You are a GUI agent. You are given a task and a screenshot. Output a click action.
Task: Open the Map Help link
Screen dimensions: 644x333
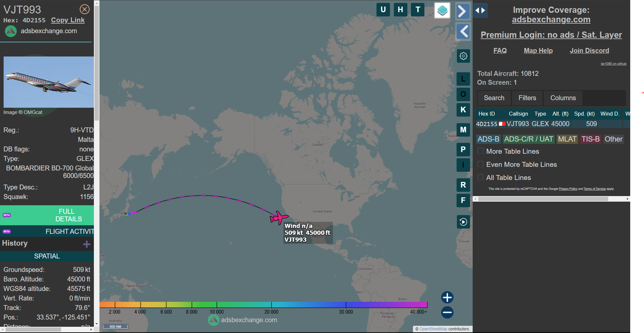(x=538, y=51)
